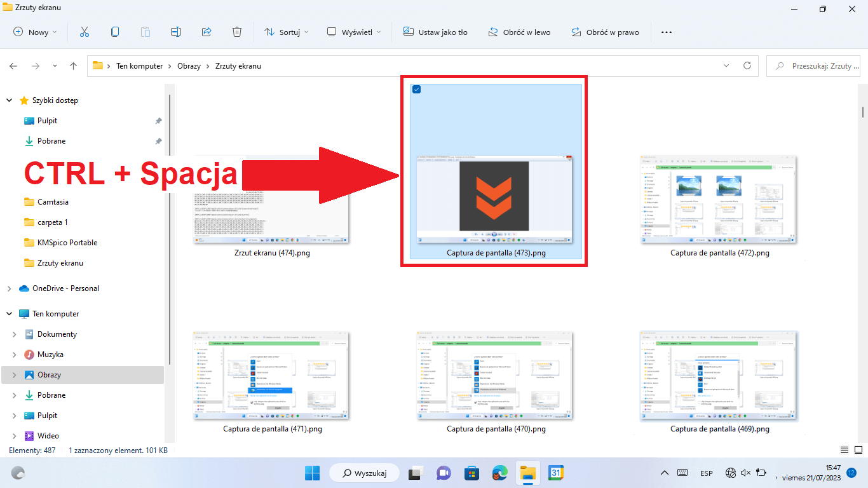Click Obróć w prawo button
The width and height of the screenshot is (868, 488).
(x=605, y=32)
